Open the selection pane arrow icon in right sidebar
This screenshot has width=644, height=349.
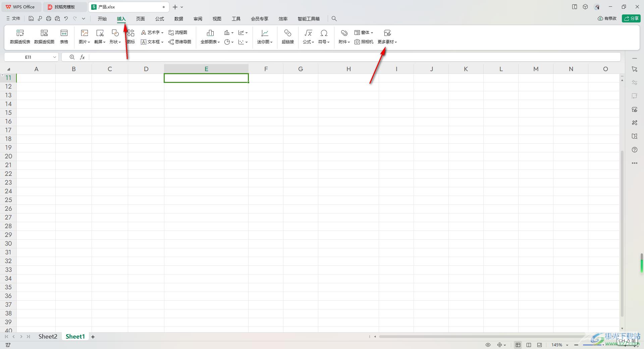[635, 69]
